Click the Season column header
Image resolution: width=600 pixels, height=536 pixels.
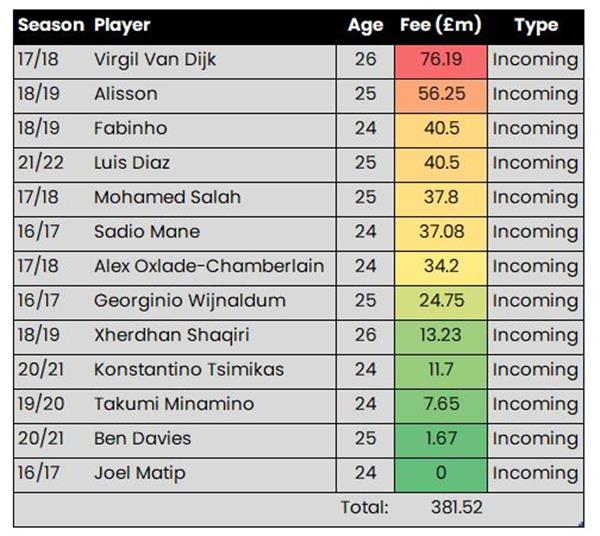pos(50,26)
